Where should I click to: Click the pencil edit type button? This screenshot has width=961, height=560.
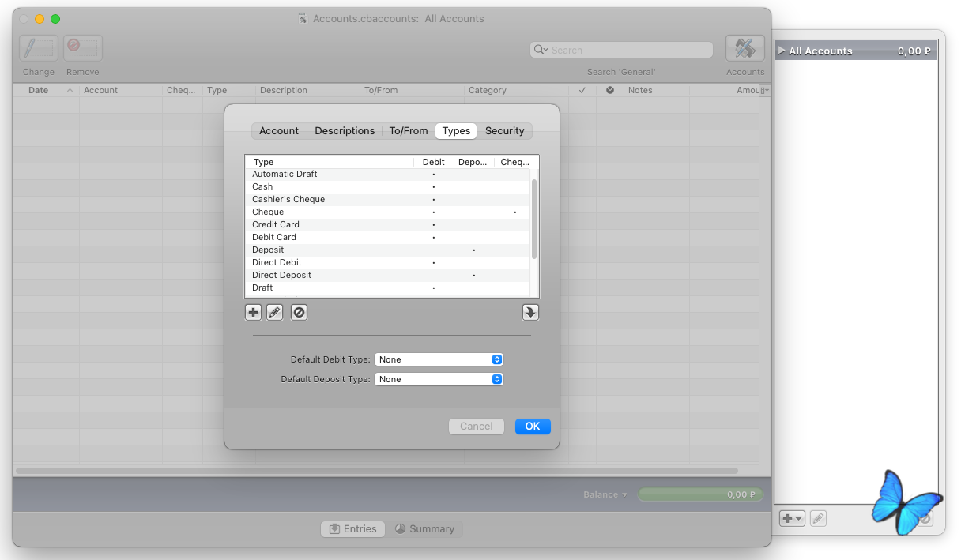(x=274, y=313)
